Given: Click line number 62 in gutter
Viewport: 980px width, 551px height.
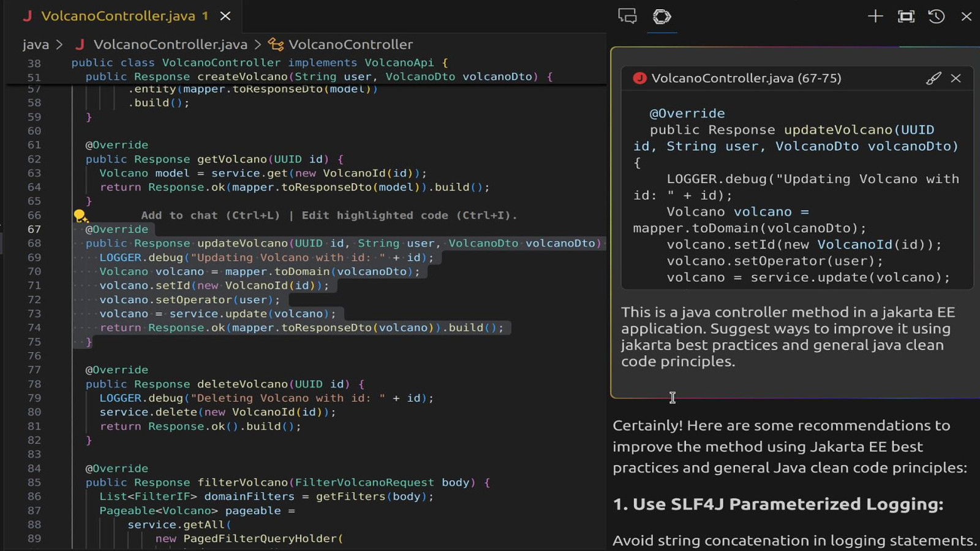Looking at the screenshot, I should (x=34, y=159).
